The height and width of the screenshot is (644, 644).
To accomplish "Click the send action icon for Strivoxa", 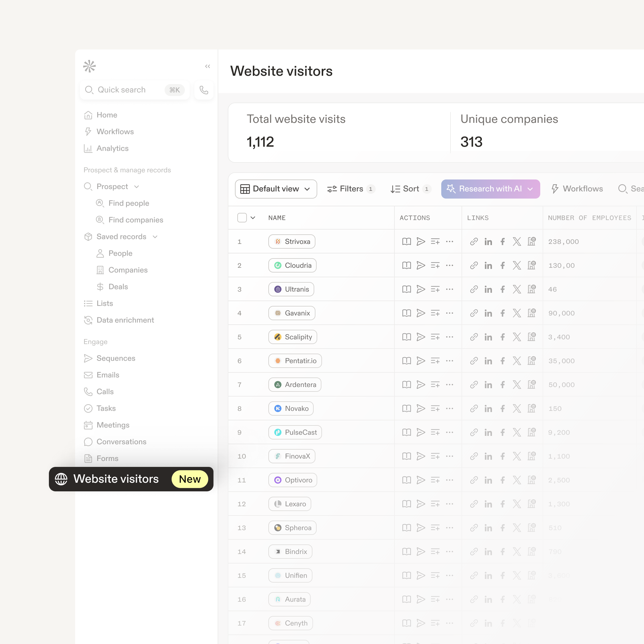I will pyautogui.click(x=421, y=241).
